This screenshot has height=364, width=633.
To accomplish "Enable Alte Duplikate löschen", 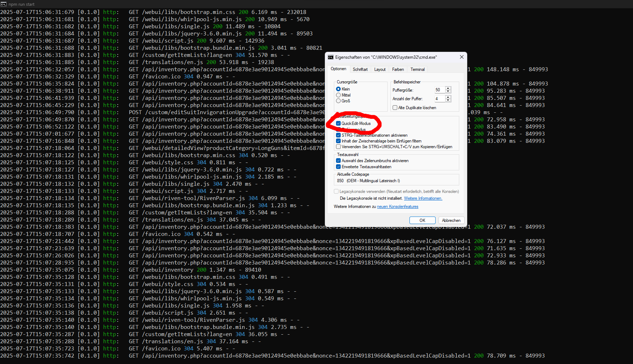I will coord(395,108).
